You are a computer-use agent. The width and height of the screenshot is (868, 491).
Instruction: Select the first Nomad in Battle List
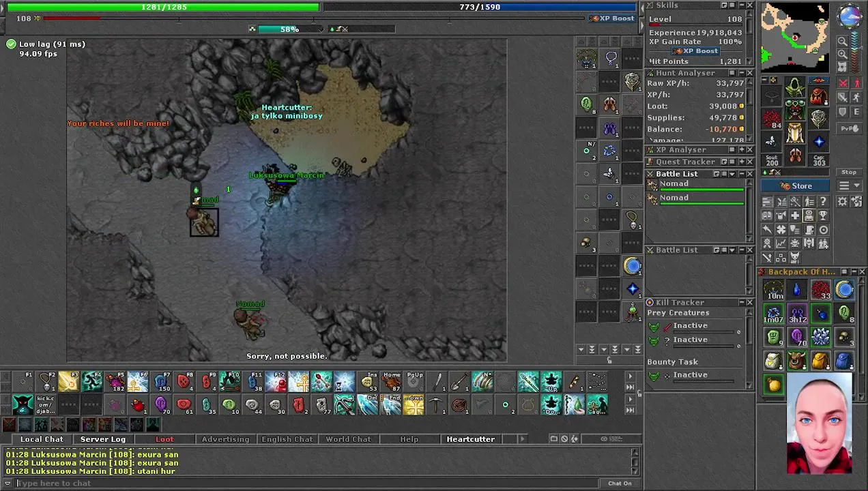point(695,185)
